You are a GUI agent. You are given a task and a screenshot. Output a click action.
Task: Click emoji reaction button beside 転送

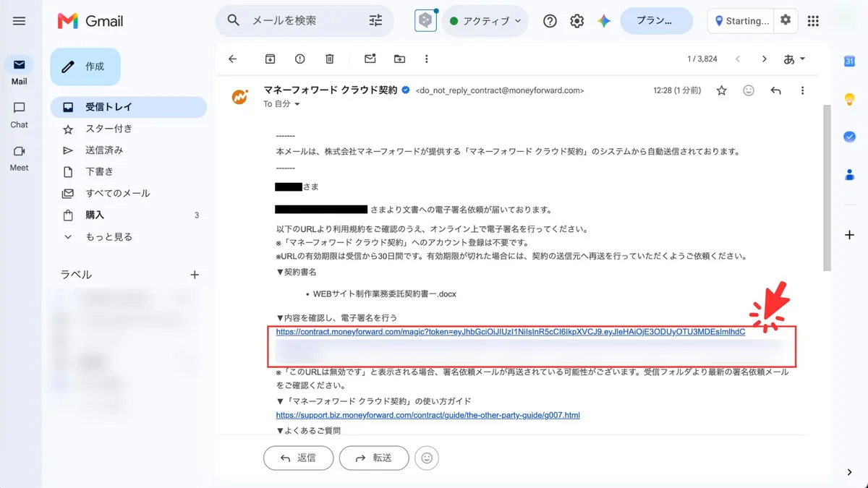click(427, 458)
